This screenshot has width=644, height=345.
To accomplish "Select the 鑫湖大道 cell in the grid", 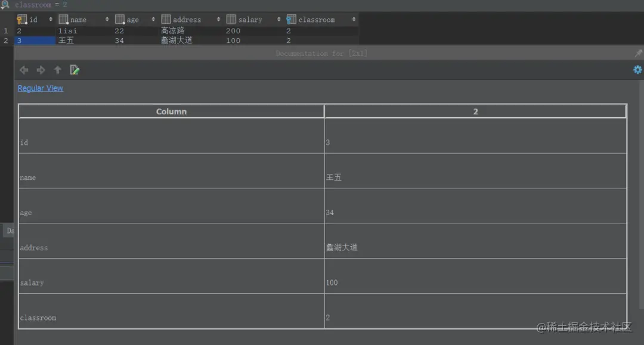I will (x=191, y=41).
